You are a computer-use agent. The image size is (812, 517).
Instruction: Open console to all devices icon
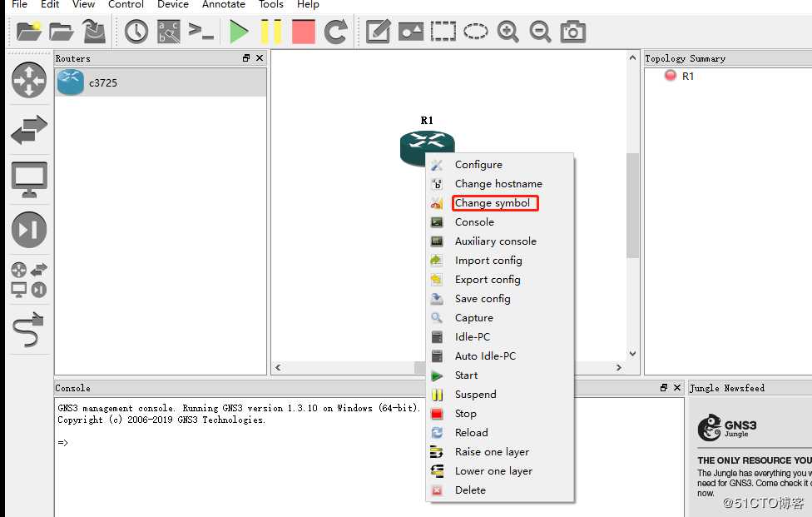[x=201, y=32]
